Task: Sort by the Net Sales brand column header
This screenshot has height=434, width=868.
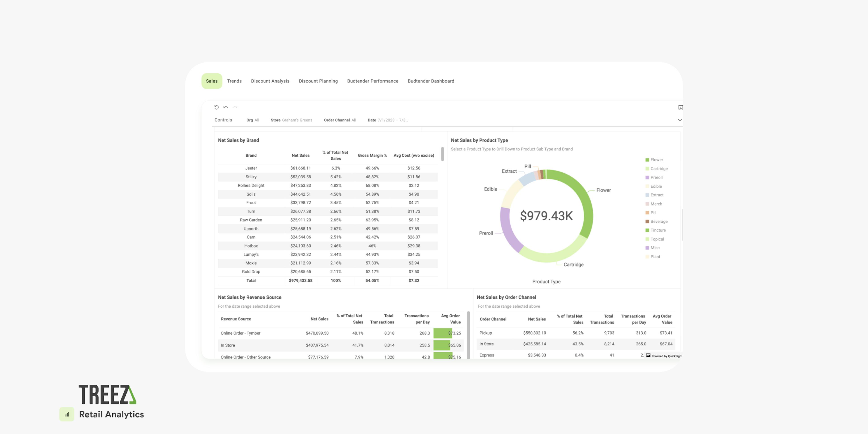Action: 300,156
